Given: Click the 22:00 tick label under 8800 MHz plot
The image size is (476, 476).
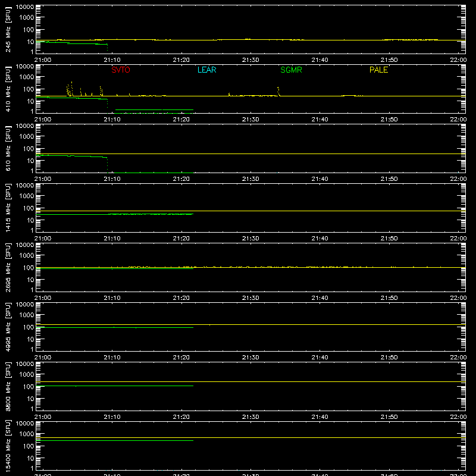Looking at the screenshot, I should [458, 417].
